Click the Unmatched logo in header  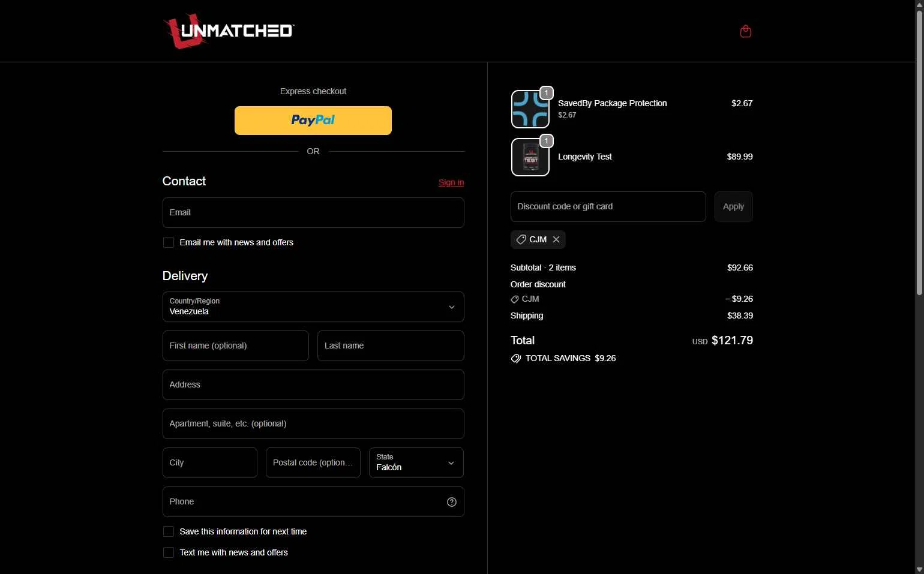pyautogui.click(x=229, y=31)
